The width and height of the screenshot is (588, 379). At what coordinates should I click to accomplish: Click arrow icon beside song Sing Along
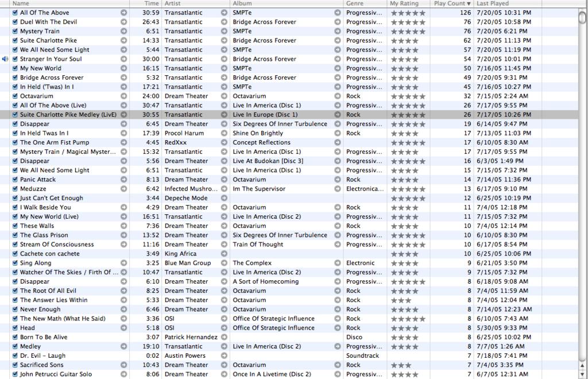click(124, 263)
